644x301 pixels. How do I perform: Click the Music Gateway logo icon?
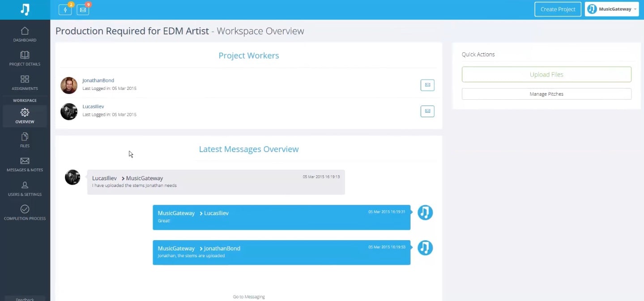click(25, 9)
